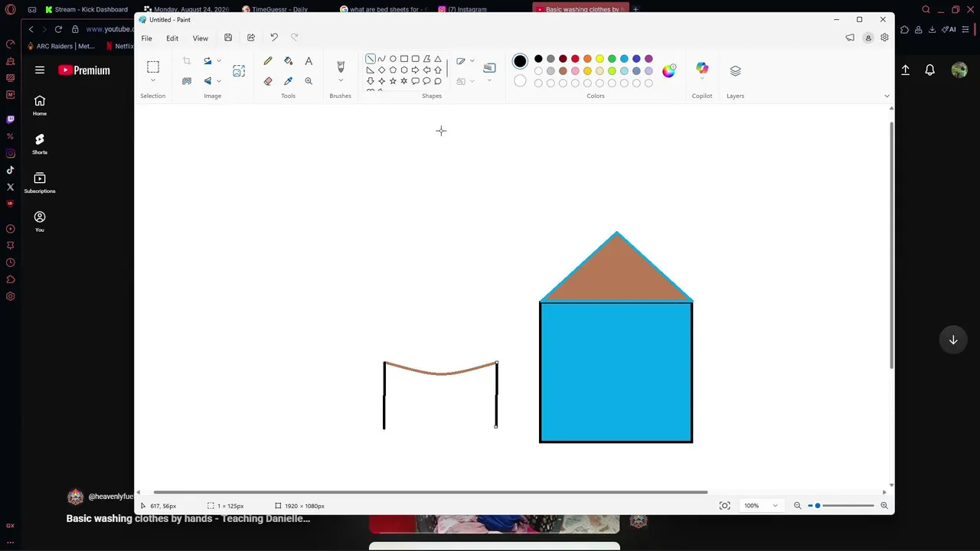980x551 pixels.
Task: Select the Diamond shape
Action: point(381,70)
